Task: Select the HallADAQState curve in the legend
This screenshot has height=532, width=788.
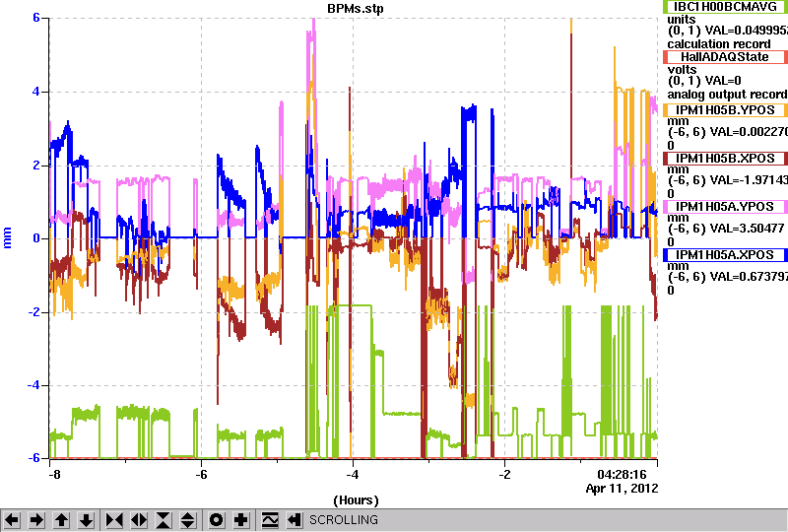Action: tap(725, 57)
